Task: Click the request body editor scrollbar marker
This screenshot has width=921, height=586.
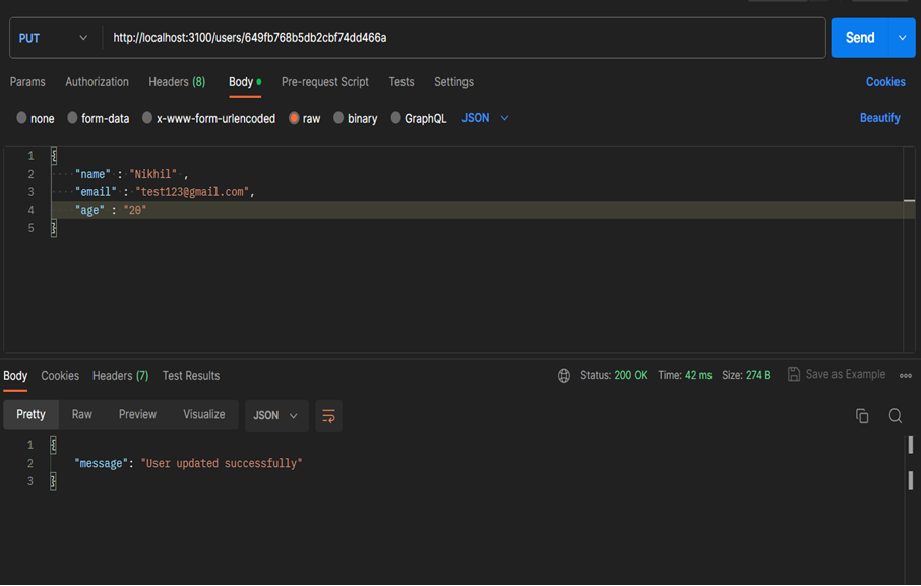Action: [909, 201]
